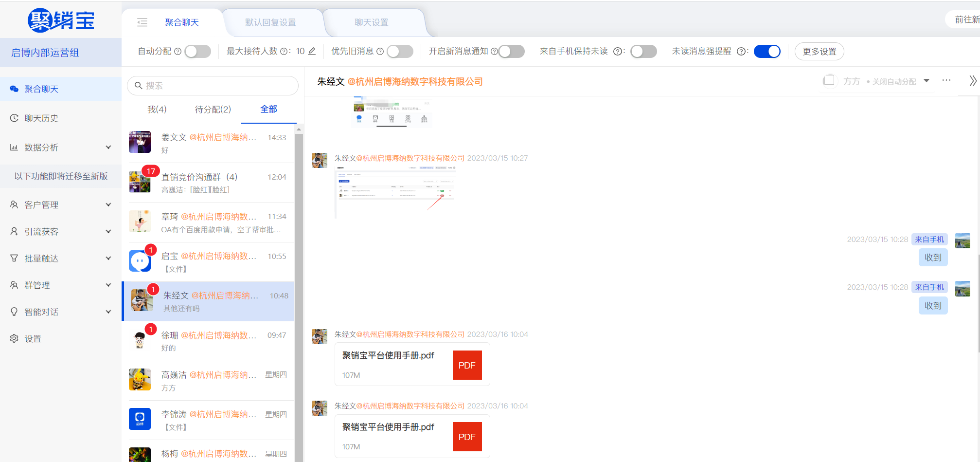Click the conversation list scrollbar

tap(299, 297)
